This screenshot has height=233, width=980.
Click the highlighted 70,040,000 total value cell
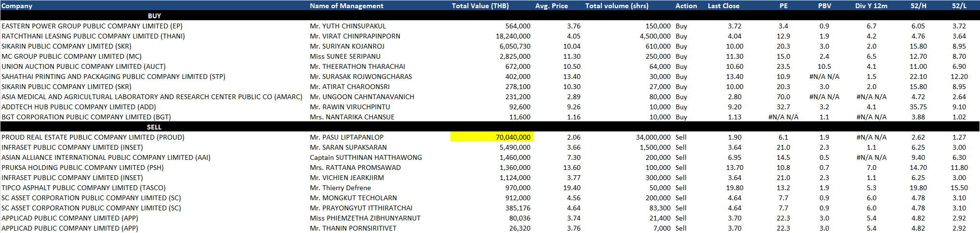point(492,137)
